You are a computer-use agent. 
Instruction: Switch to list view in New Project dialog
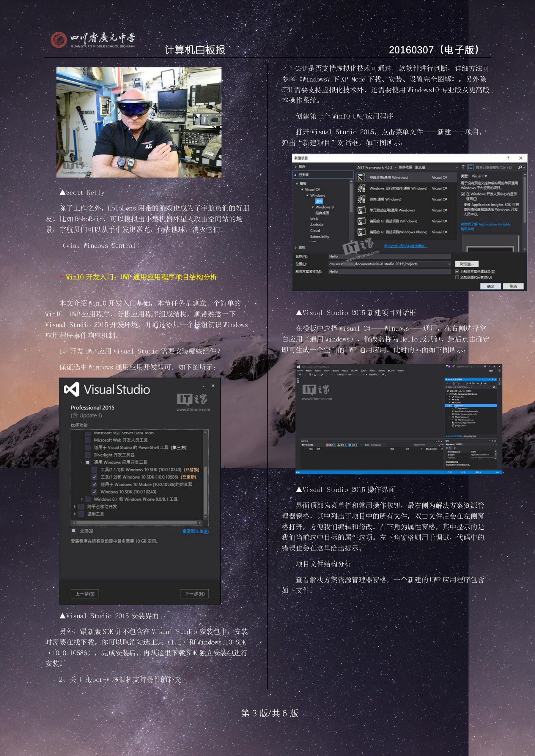[471, 167]
